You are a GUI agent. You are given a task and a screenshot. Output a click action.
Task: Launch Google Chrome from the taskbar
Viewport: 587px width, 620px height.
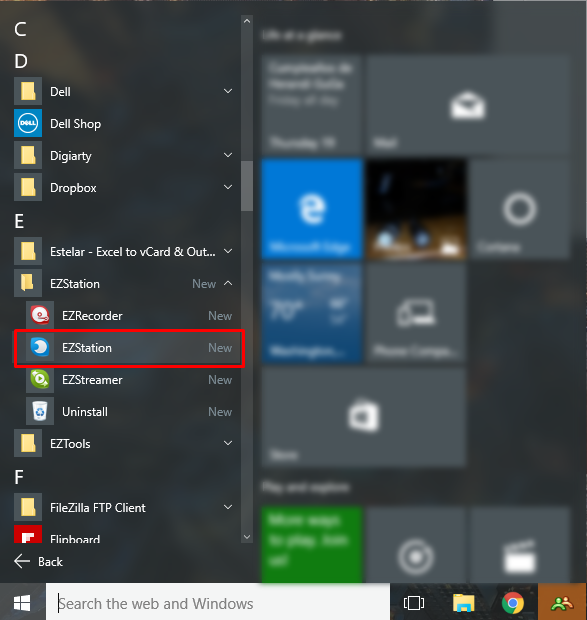(513, 603)
